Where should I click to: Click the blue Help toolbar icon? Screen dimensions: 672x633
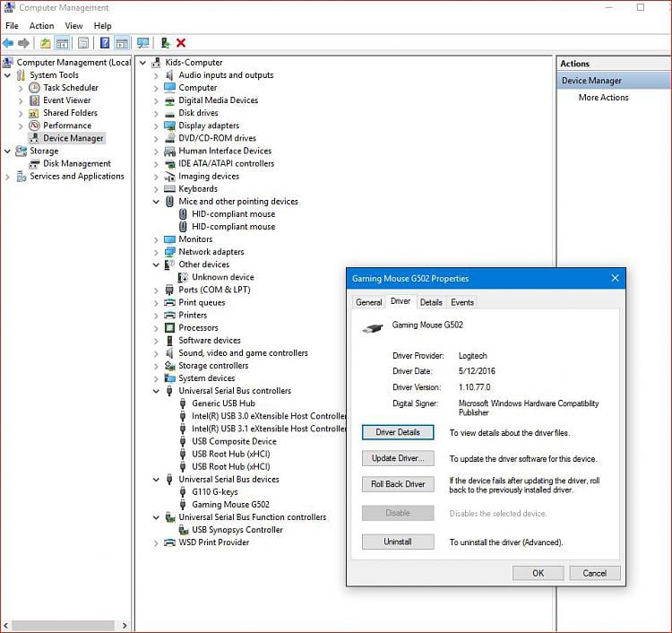(x=105, y=43)
